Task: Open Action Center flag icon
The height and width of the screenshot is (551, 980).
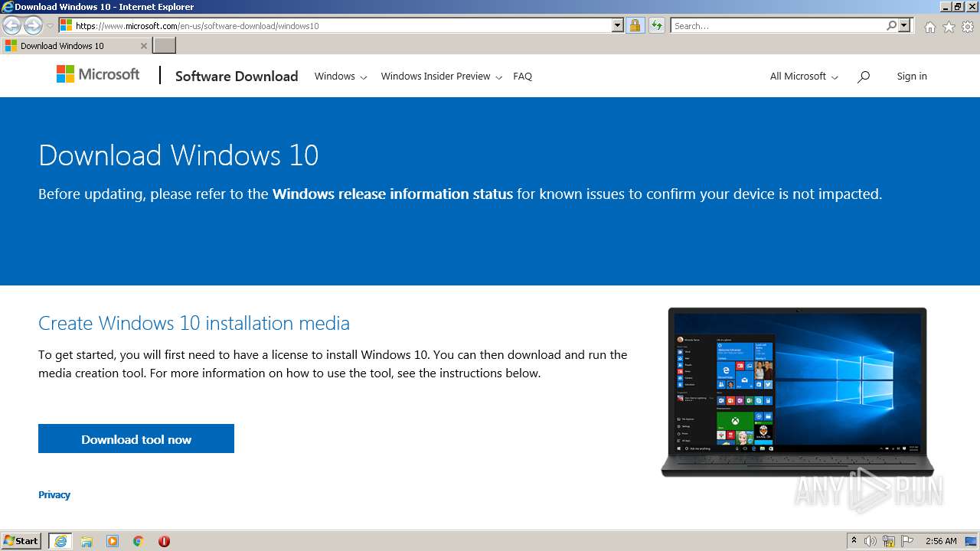Action: click(x=907, y=541)
